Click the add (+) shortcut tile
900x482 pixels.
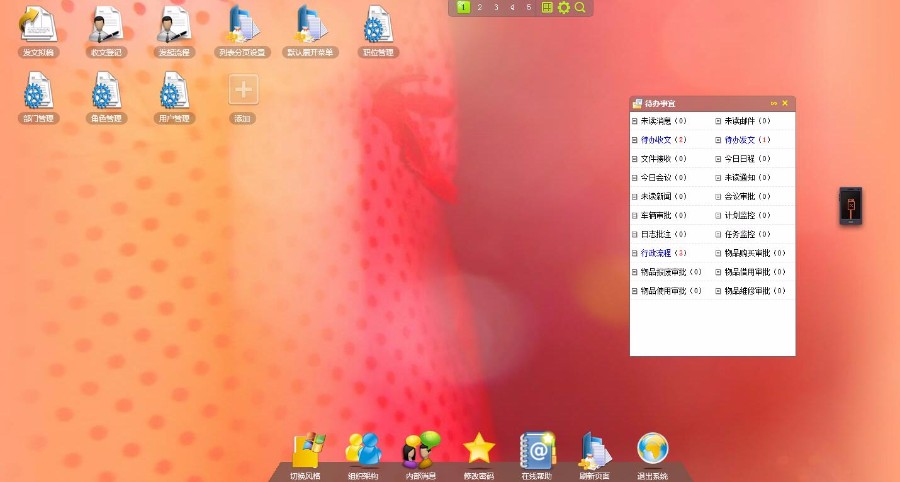coord(243,90)
